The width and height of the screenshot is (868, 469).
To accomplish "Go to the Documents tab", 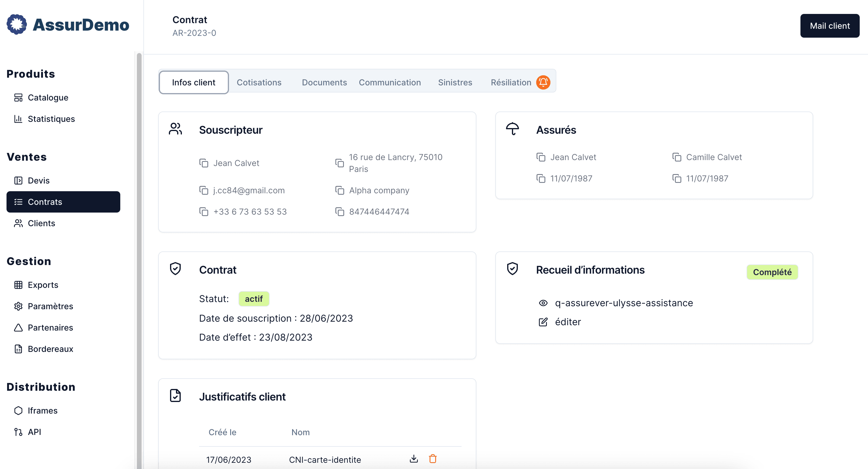I will point(324,82).
